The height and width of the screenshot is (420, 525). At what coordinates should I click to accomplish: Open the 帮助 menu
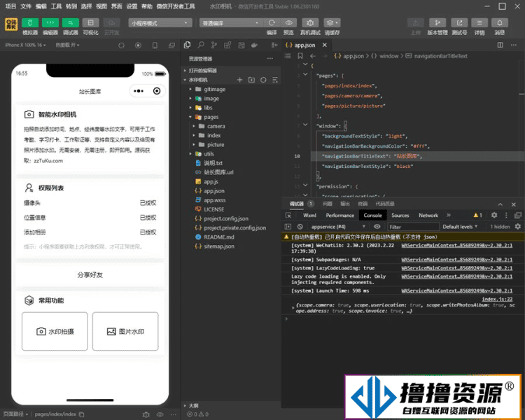pyautogui.click(x=147, y=6)
